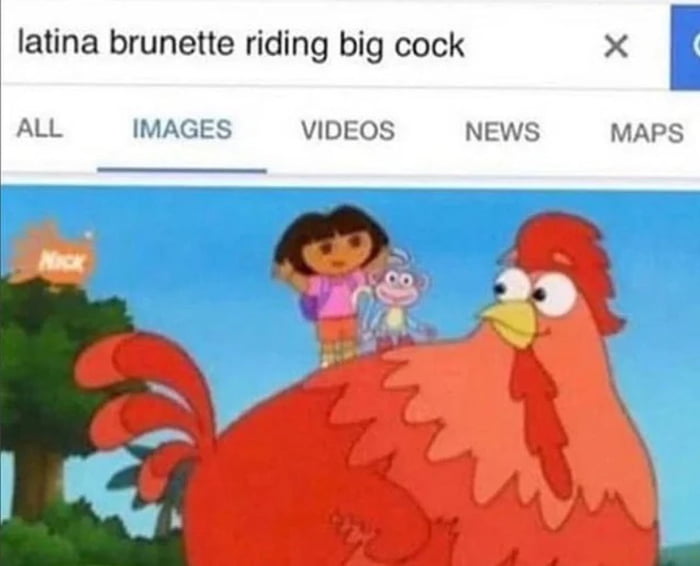The width and height of the screenshot is (700, 566).
Task: Select the IMAGES tab
Action: [182, 129]
